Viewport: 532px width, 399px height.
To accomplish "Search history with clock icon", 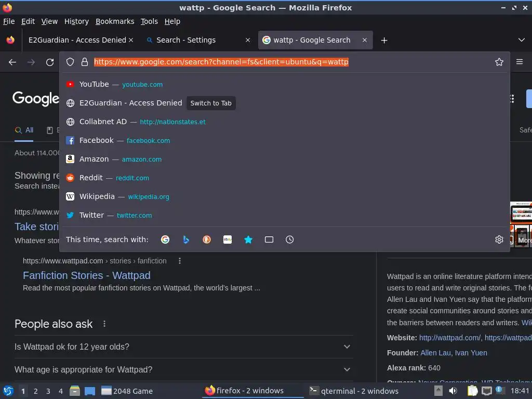I will (x=289, y=240).
